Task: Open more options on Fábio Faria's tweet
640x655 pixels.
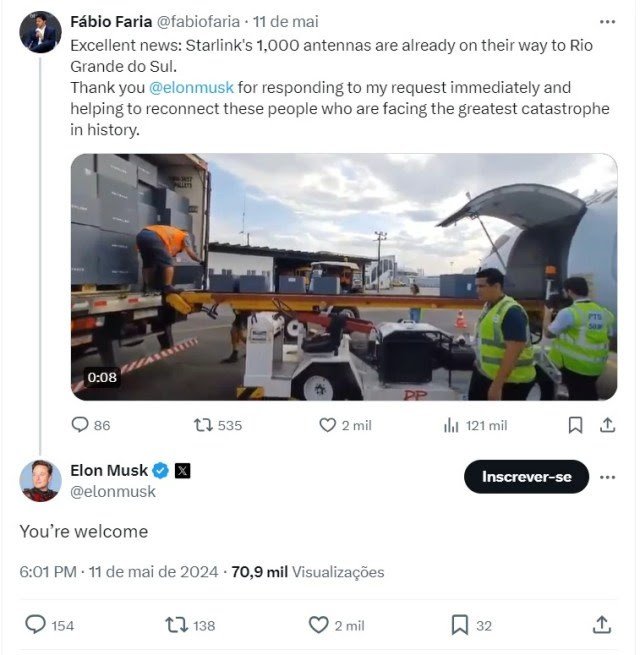Action: click(x=607, y=22)
